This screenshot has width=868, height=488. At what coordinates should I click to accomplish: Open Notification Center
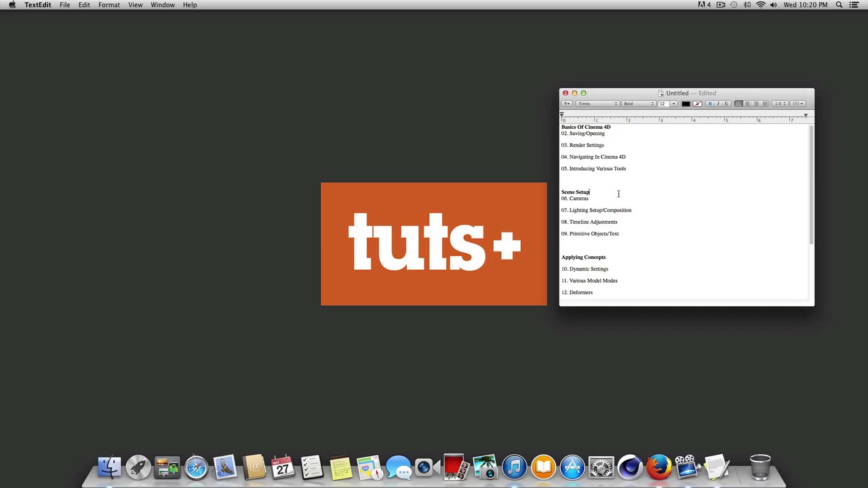854,5
